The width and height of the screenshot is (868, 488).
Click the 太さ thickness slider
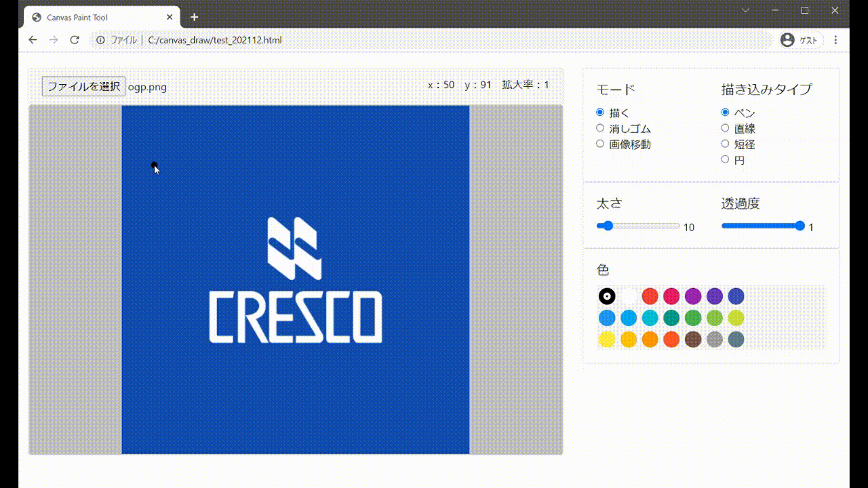pyautogui.click(x=637, y=226)
